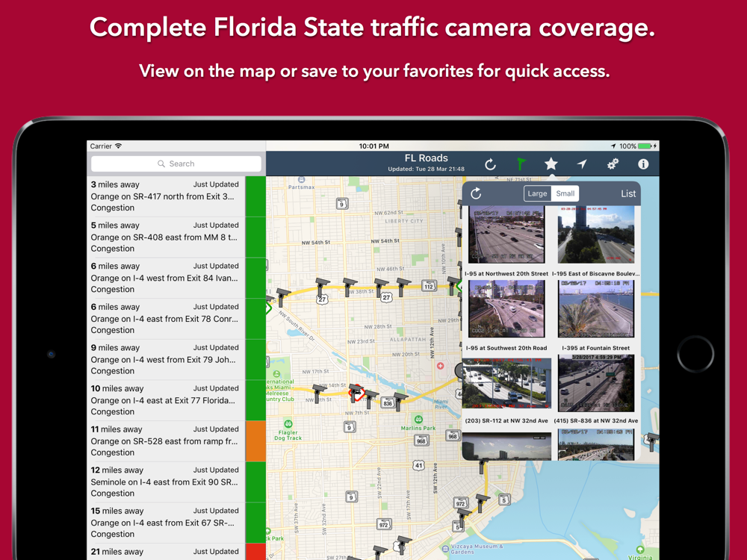The width and height of the screenshot is (747, 560).
Task: Open the SR-417 north congestion alert
Action: click(x=167, y=196)
